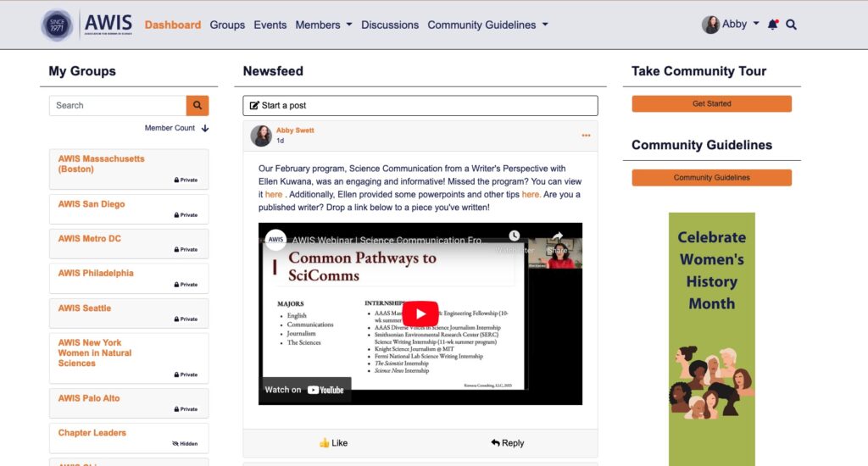Open the Events nav item
Screen dimensions: 868x466
point(270,25)
